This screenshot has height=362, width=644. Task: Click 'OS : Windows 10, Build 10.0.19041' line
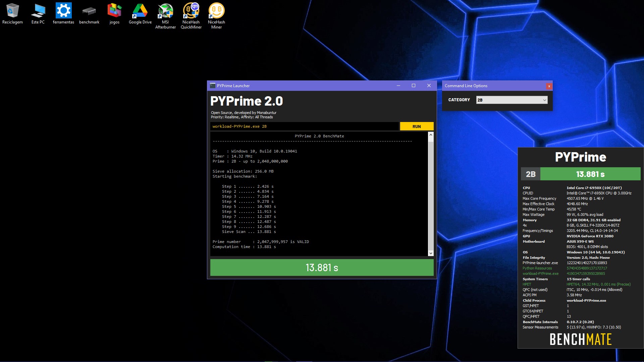(x=255, y=151)
